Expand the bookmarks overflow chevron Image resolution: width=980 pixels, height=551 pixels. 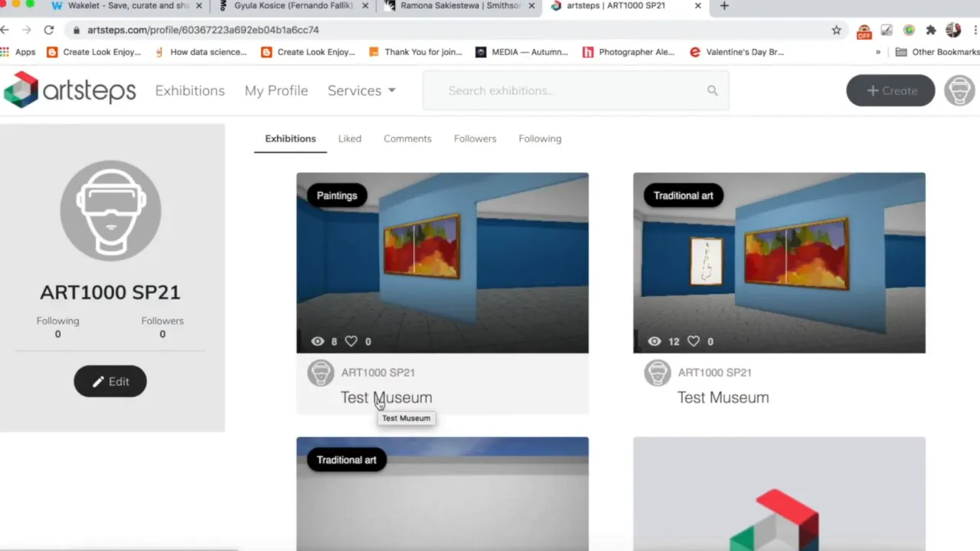878,52
